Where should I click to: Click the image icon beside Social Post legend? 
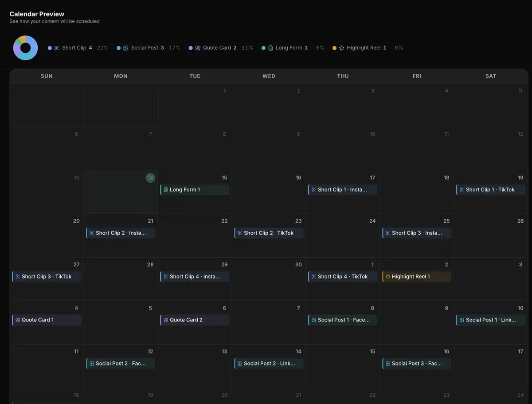pos(126,48)
